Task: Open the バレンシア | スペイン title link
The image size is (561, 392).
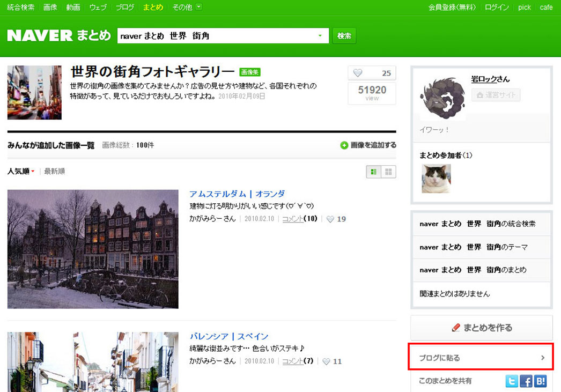Action: tap(228, 336)
